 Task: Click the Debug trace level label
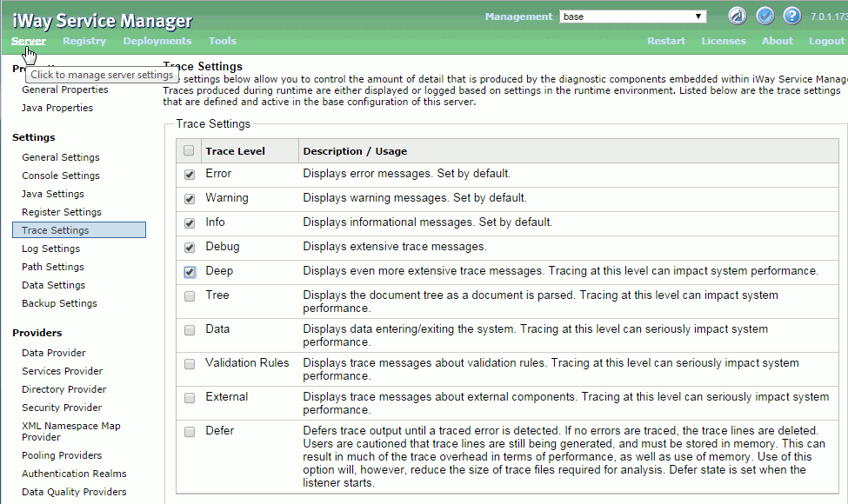tap(223, 246)
